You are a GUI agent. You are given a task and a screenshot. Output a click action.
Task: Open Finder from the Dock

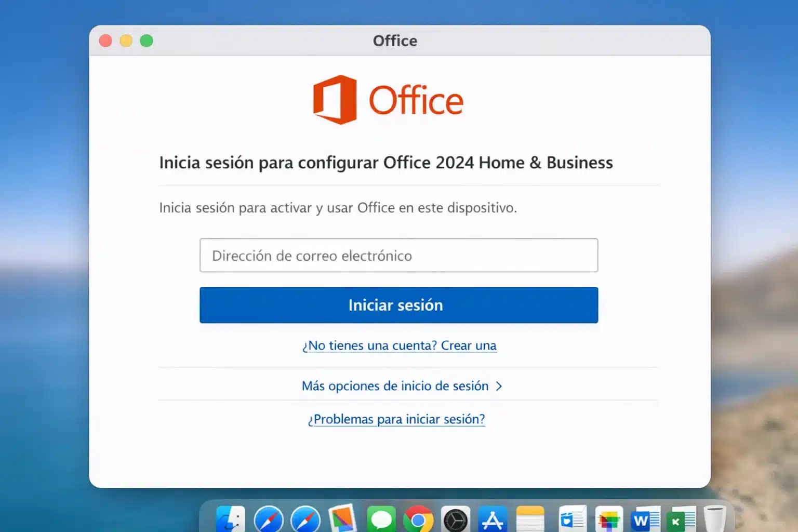tap(231, 520)
